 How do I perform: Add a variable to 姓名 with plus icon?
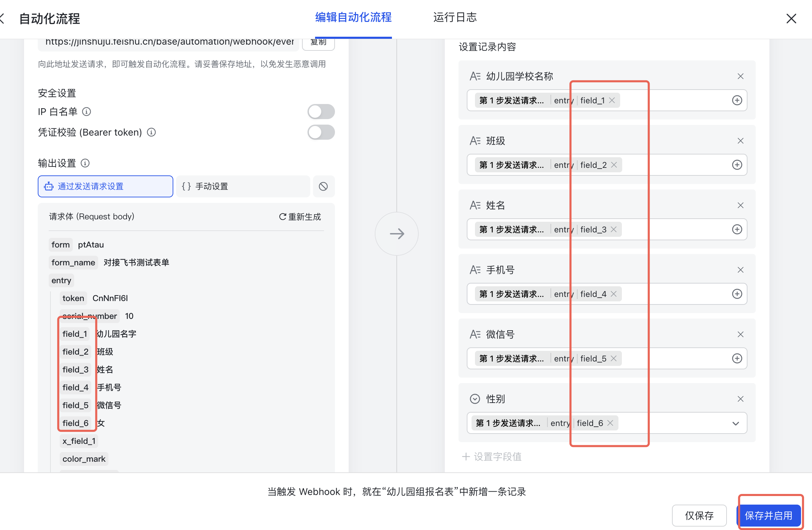[737, 229]
